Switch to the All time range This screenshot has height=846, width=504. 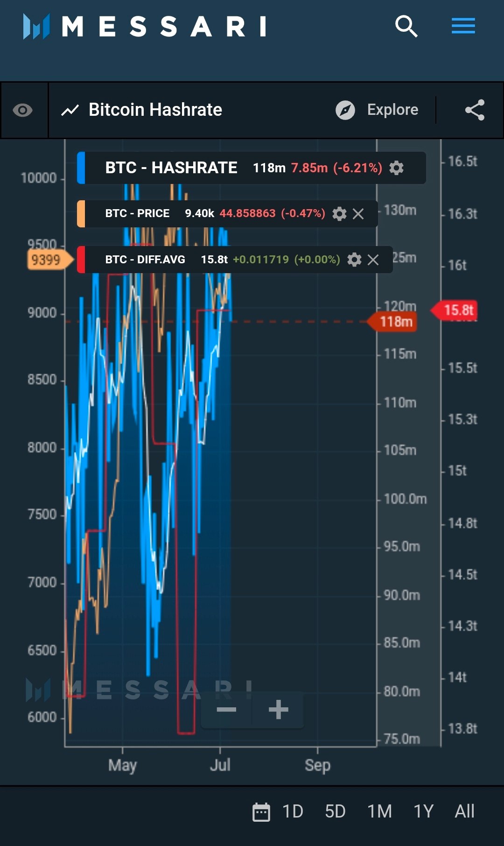(465, 811)
